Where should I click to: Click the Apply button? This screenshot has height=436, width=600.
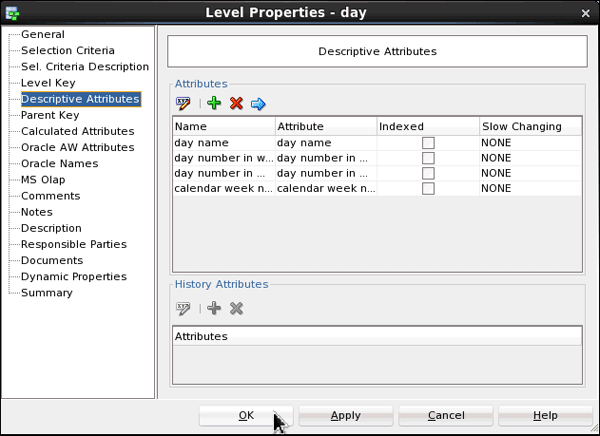click(x=346, y=416)
